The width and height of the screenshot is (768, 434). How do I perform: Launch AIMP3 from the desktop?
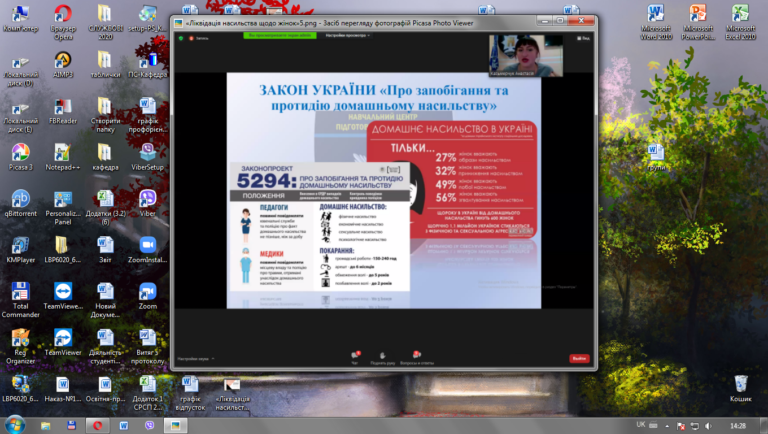pyautogui.click(x=63, y=64)
